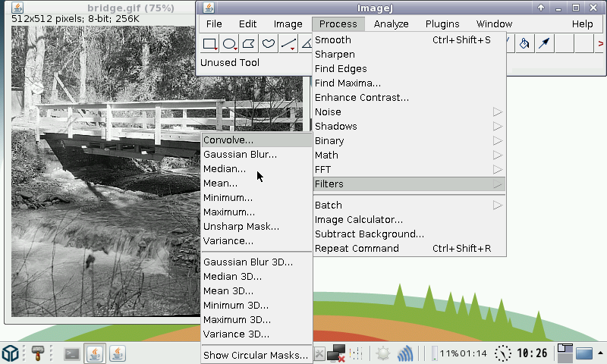Expand the FFT submenu
The width and height of the screenshot is (607, 364).
coord(409,169)
